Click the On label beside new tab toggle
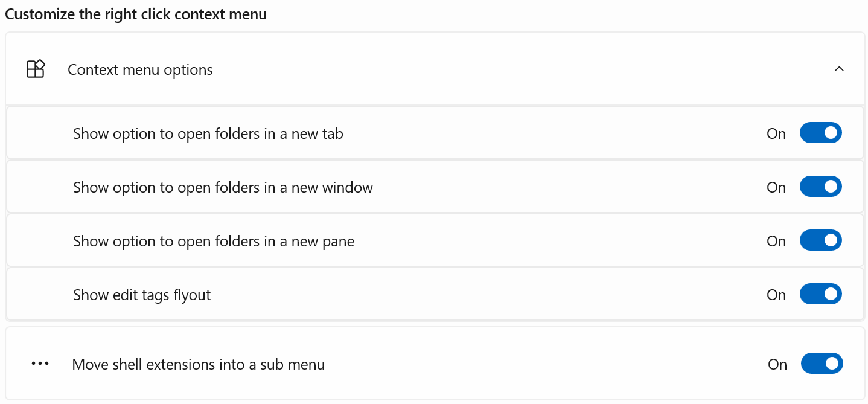The height and width of the screenshot is (404, 868). tap(776, 133)
